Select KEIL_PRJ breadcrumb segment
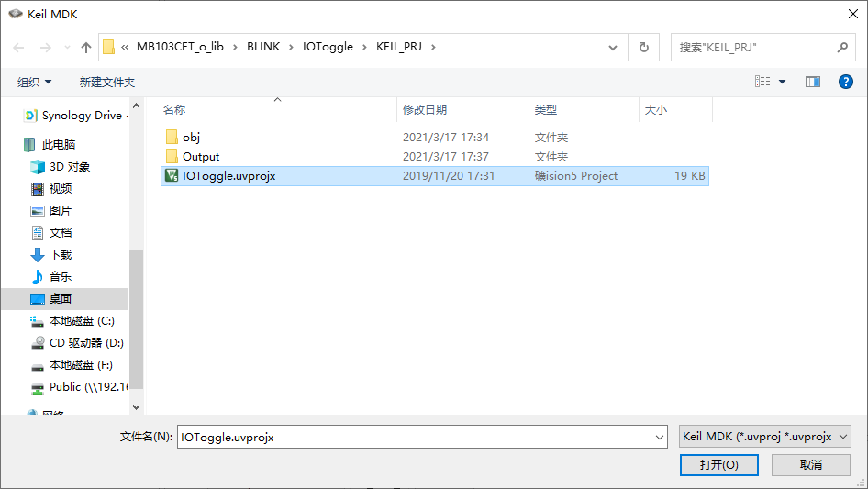 398,47
